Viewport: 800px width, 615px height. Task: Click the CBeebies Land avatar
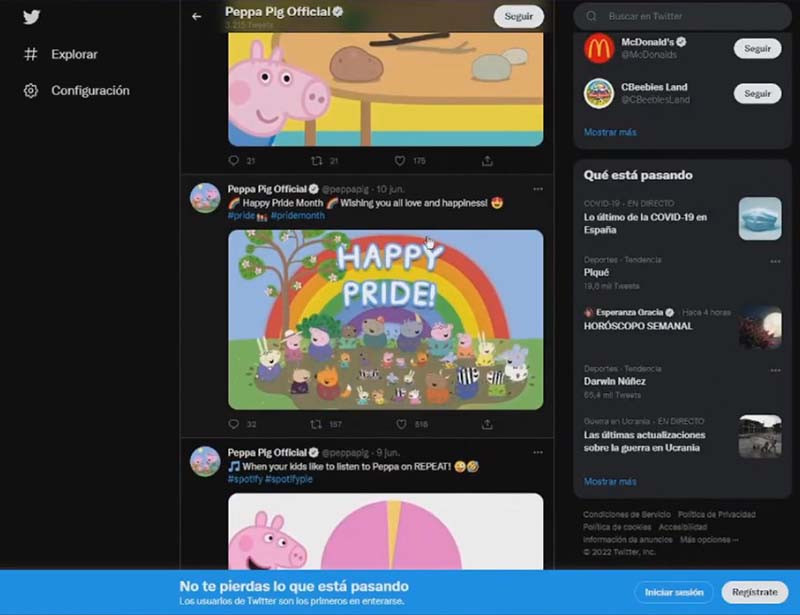click(598, 93)
